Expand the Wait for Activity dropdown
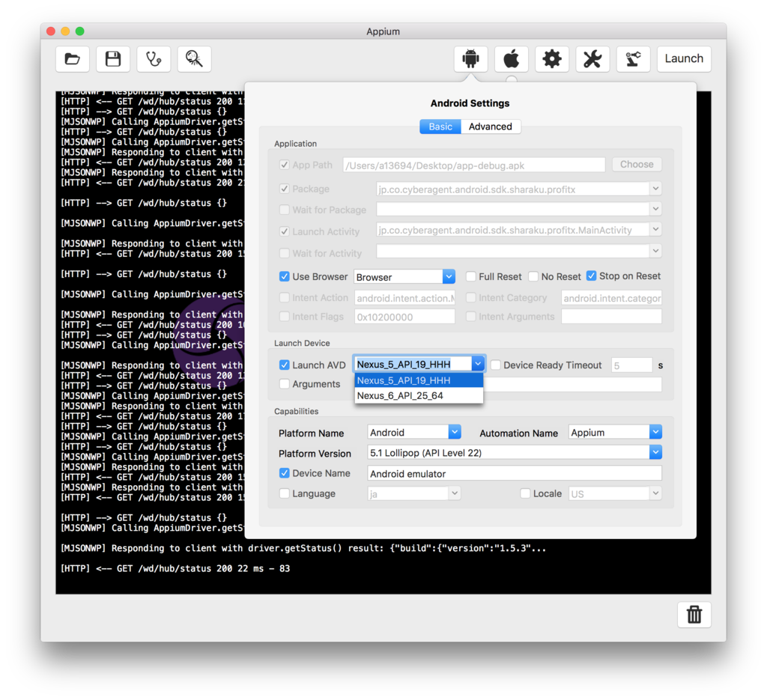 [655, 252]
